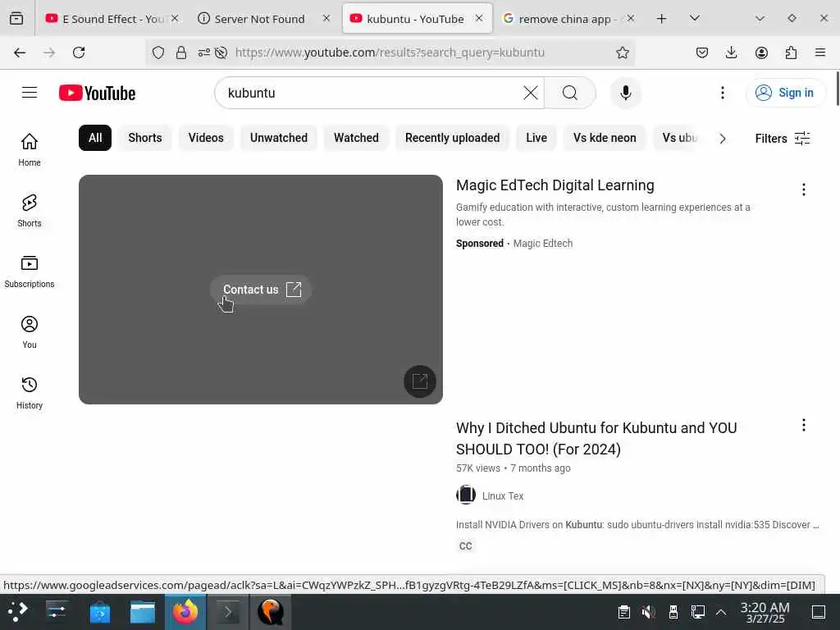
Task: Unmute audio volume in system tray
Action: point(648,612)
